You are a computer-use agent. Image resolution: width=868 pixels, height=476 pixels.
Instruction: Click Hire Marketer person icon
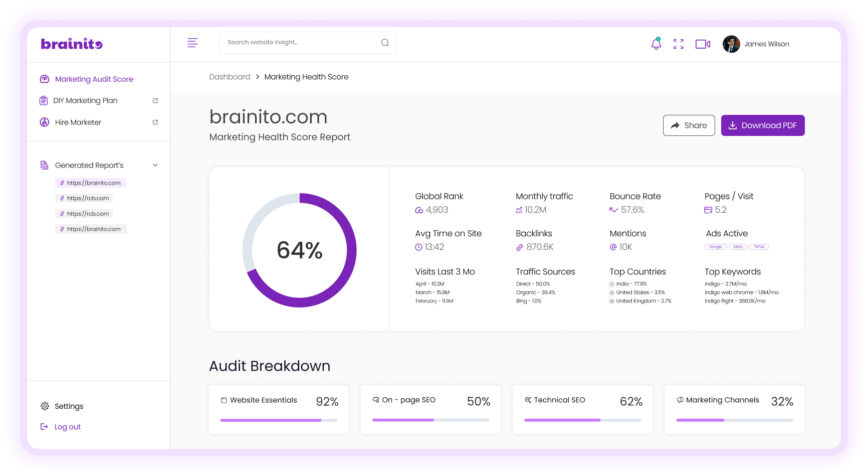pyautogui.click(x=45, y=122)
